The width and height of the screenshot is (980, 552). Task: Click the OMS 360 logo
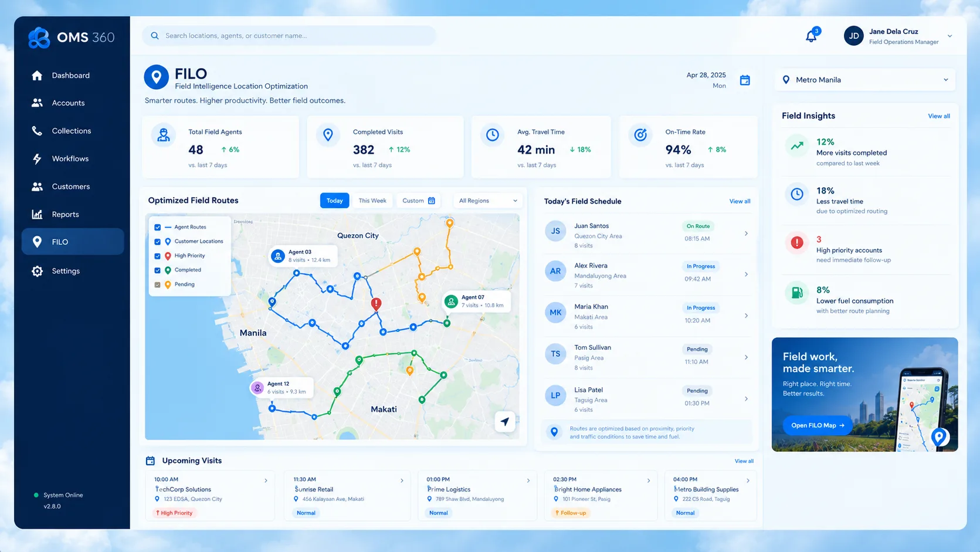[72, 38]
